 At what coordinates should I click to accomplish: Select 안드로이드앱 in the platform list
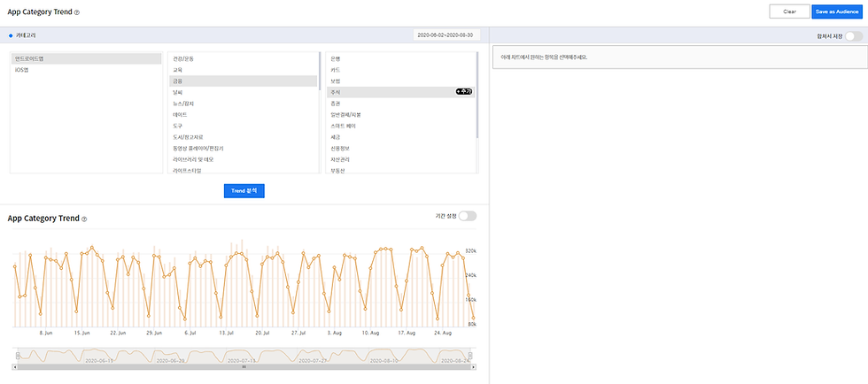click(87, 58)
